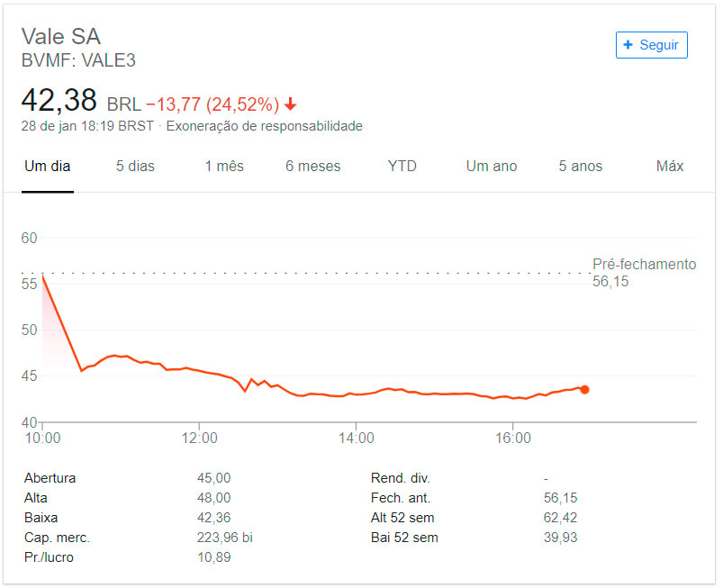Switch to Um ano range
The width and height of the screenshot is (723, 588).
coord(492,166)
